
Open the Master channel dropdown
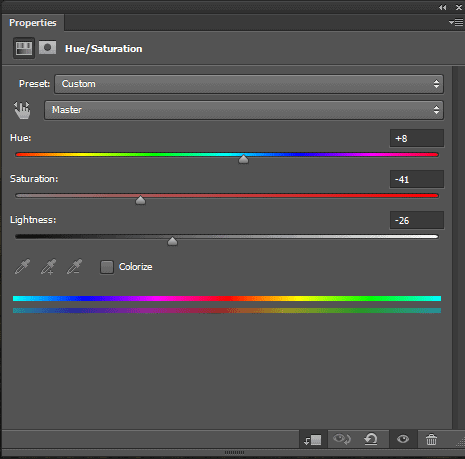click(244, 110)
